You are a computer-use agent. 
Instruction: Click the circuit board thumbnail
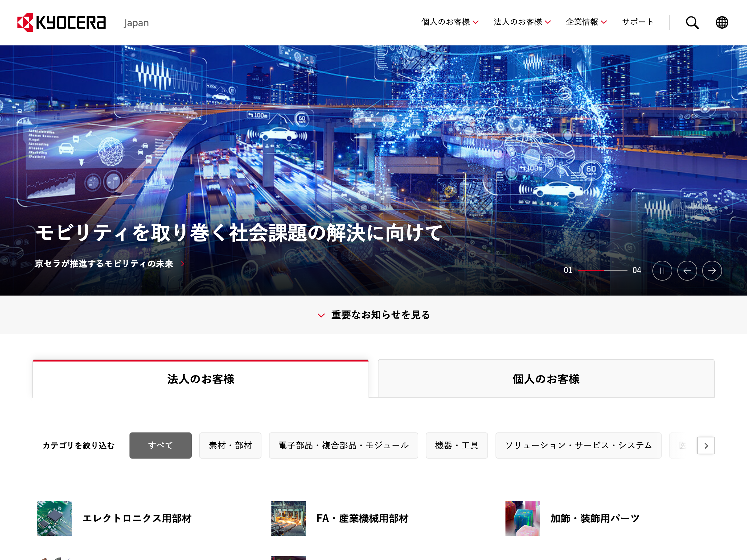click(55, 518)
